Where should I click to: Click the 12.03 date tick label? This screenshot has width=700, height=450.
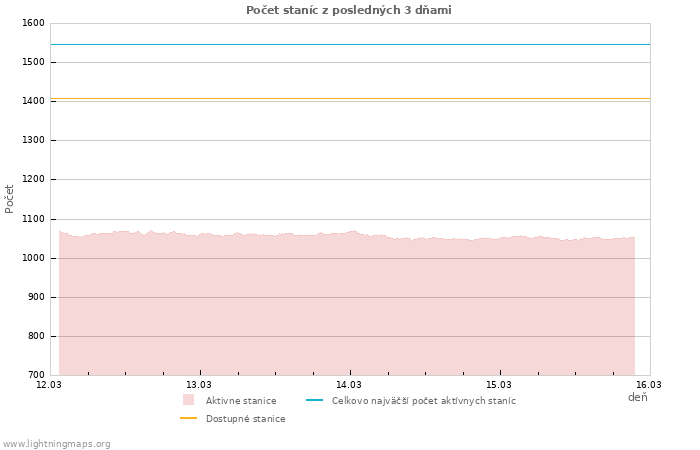point(49,384)
